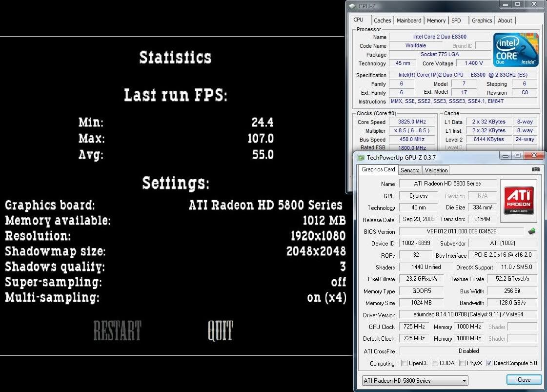This screenshot has width=547, height=392.
Task: Click the Resolution value 1920x1080
Action: 318,236
